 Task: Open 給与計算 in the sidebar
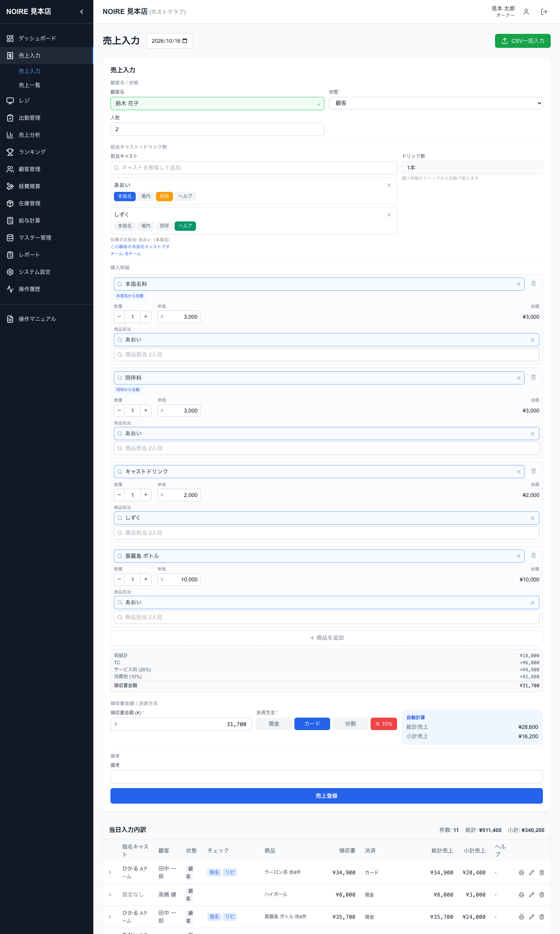pos(47,221)
